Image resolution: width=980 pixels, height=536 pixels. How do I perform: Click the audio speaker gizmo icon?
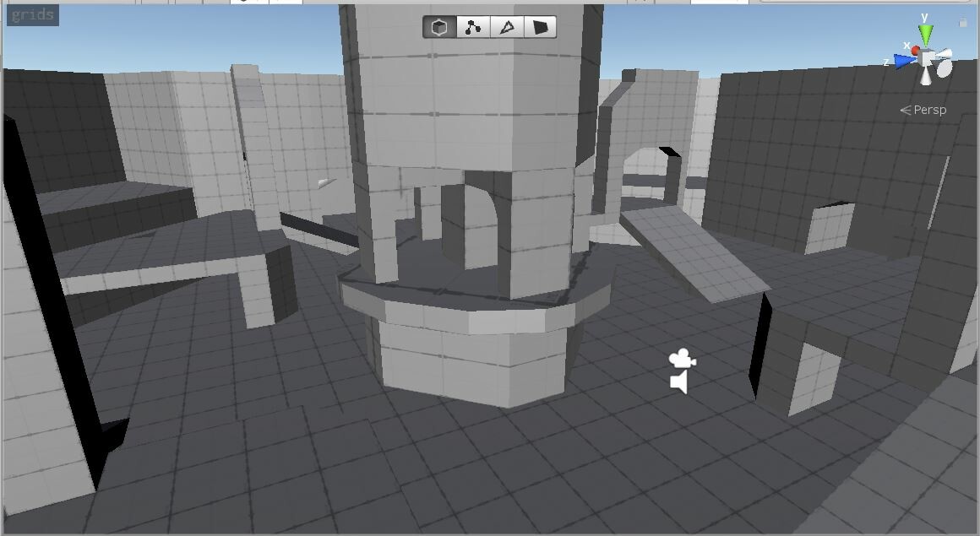point(678,382)
